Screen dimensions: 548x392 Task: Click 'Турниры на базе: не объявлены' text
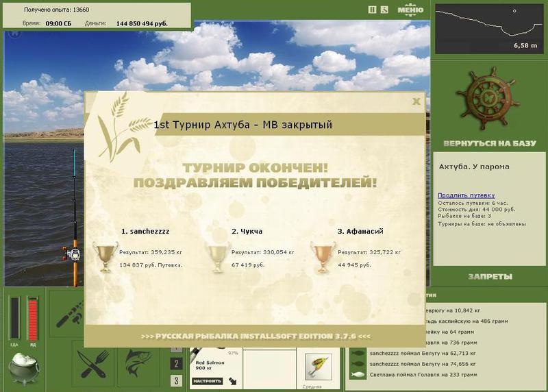click(482, 224)
